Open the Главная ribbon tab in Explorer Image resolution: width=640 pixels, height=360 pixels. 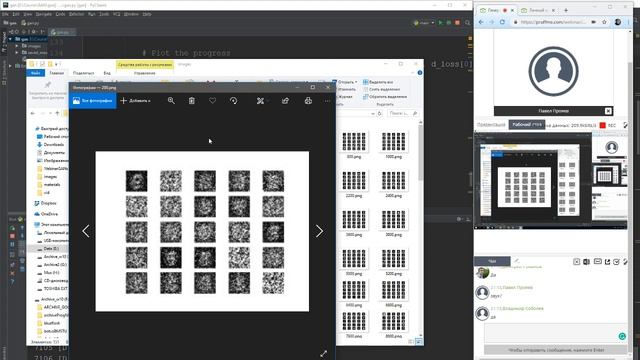click(x=57, y=73)
